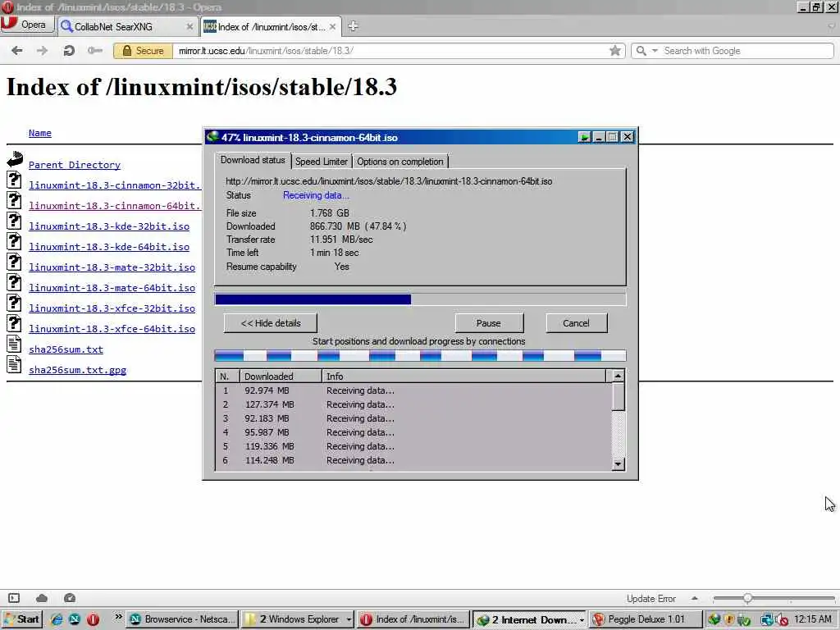Screen dimensions: 840x630
Task: Click the download dialog tray-minimize icon
Action: point(584,137)
